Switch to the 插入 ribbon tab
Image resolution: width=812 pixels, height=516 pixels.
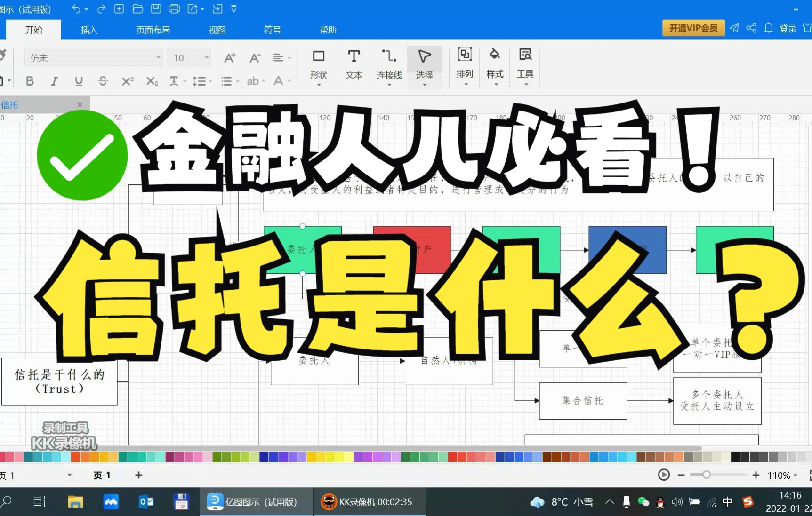pos(89,30)
